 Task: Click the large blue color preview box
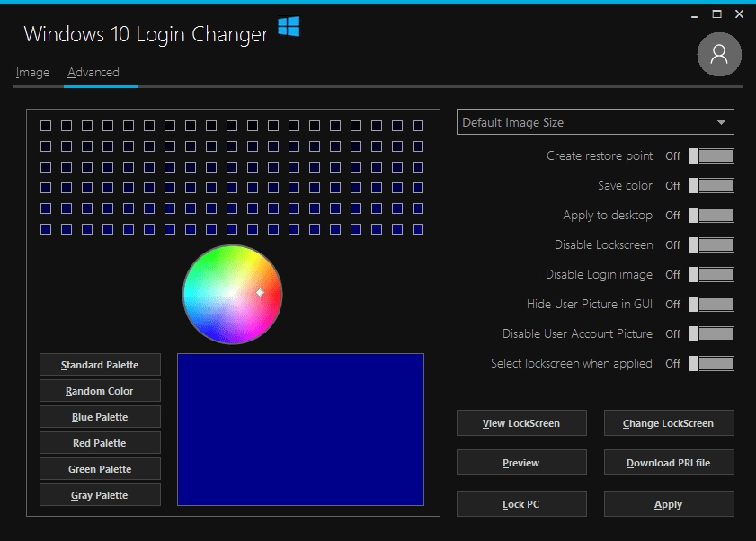coord(300,430)
